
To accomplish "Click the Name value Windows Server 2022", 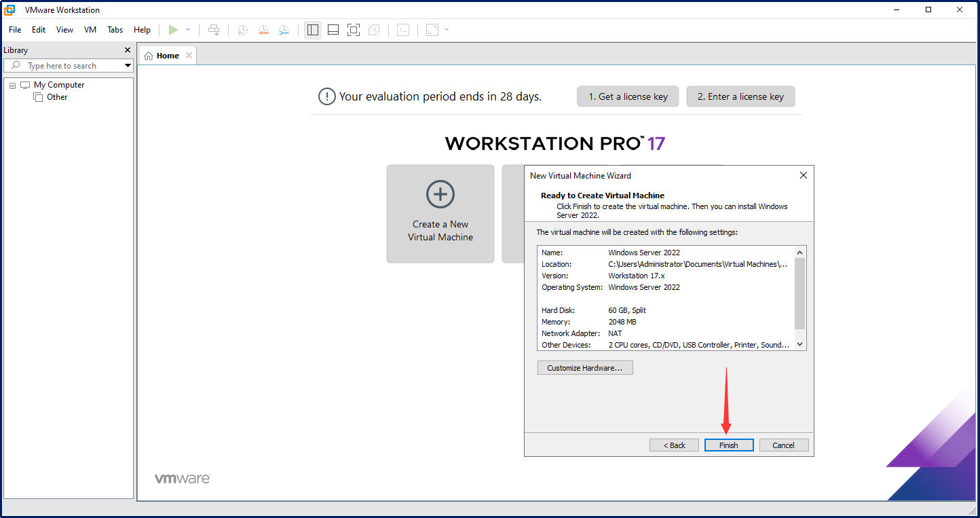I will click(644, 253).
